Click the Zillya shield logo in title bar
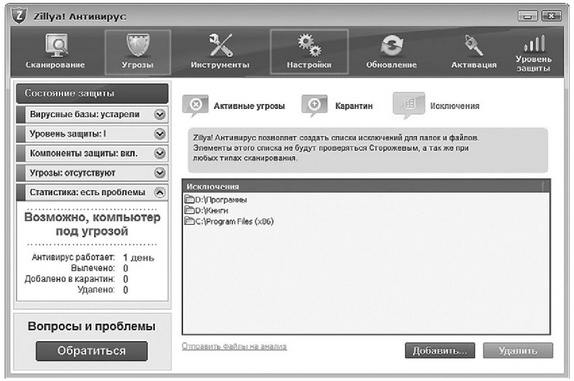This screenshot has width=574, height=381. click(x=19, y=16)
